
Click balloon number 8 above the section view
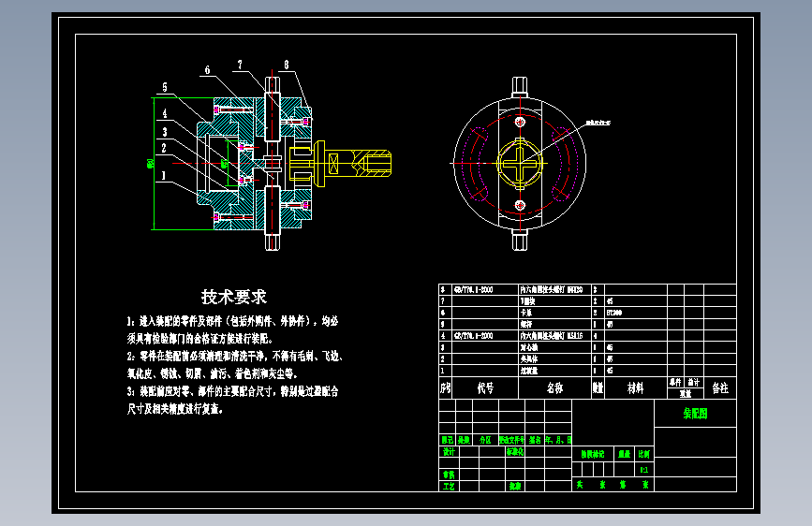click(287, 65)
